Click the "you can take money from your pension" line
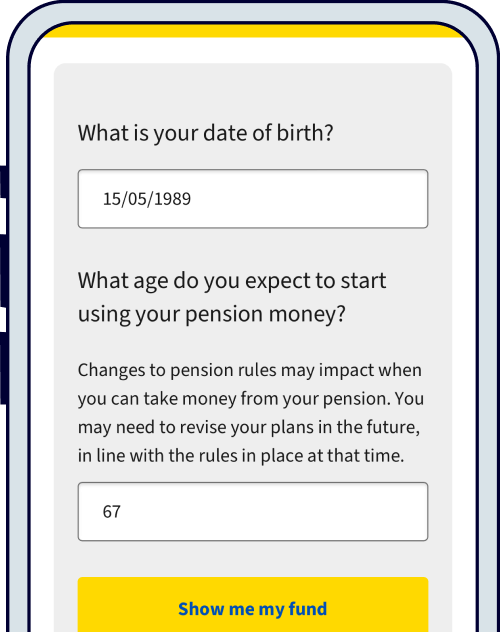This screenshot has height=632, width=500. tap(251, 399)
